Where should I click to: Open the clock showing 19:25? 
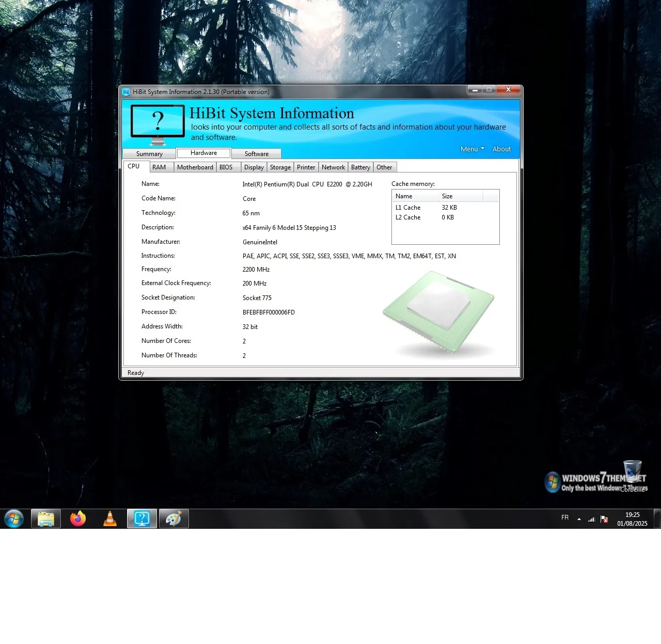(632, 519)
